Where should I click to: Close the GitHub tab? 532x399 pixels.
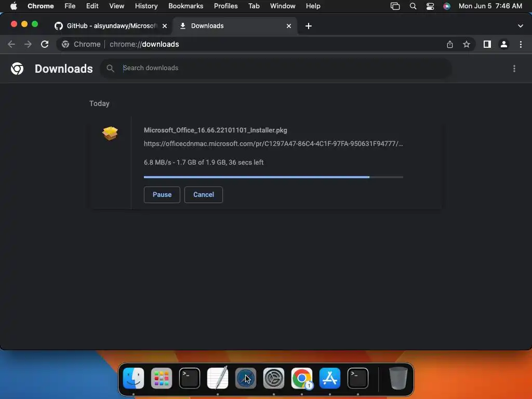click(165, 26)
